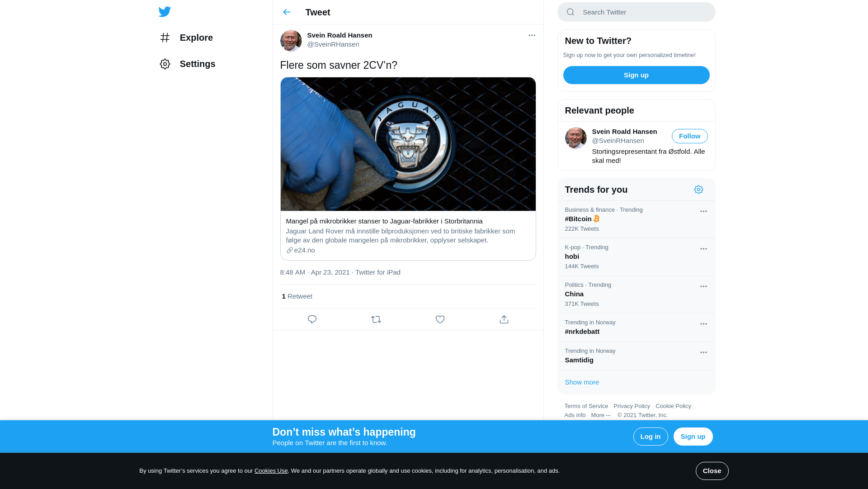Image resolution: width=868 pixels, height=489 pixels.
Task: Reply to the tweet via speech bubble icon
Action: point(312,319)
